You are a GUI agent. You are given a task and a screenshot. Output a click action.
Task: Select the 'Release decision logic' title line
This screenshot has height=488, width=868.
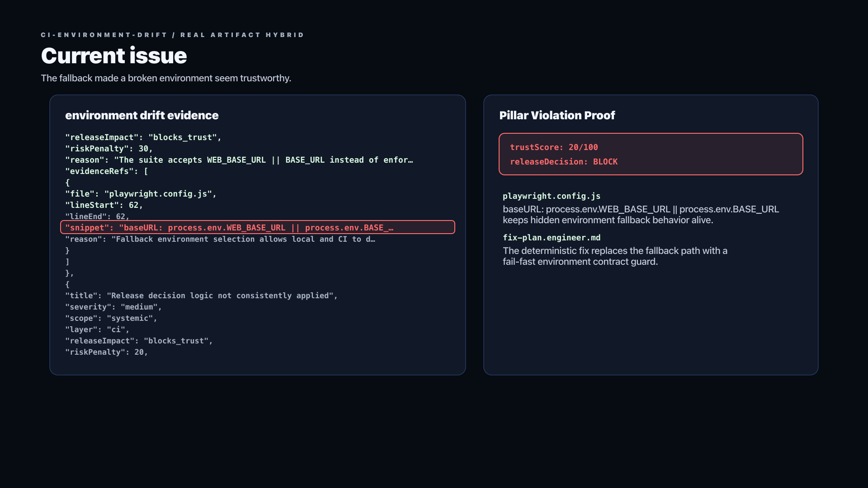click(x=202, y=296)
